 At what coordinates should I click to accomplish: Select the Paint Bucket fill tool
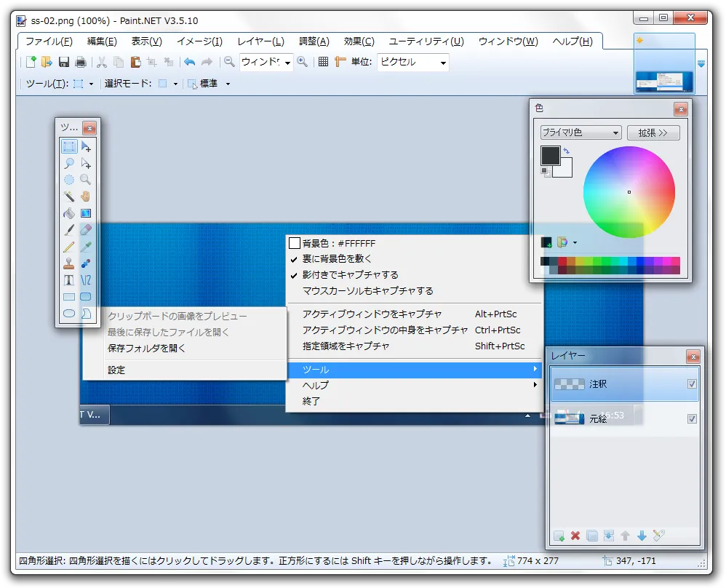(68, 213)
